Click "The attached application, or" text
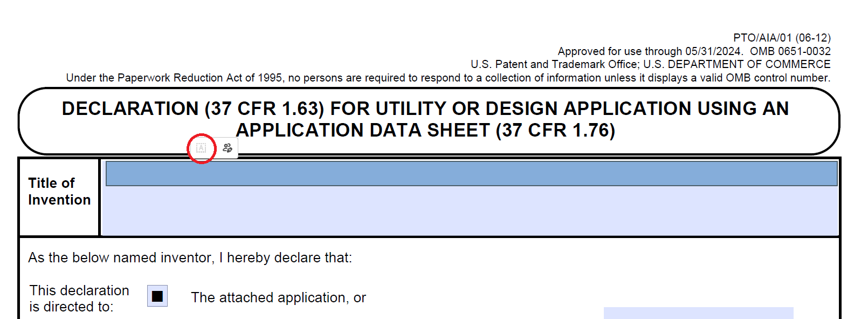This screenshot has width=868, height=319. (x=278, y=297)
